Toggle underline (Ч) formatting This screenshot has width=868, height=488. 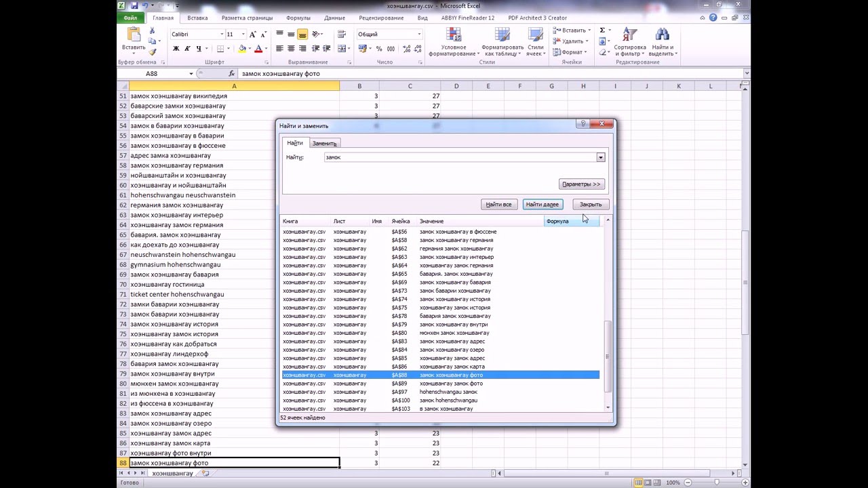coord(198,49)
